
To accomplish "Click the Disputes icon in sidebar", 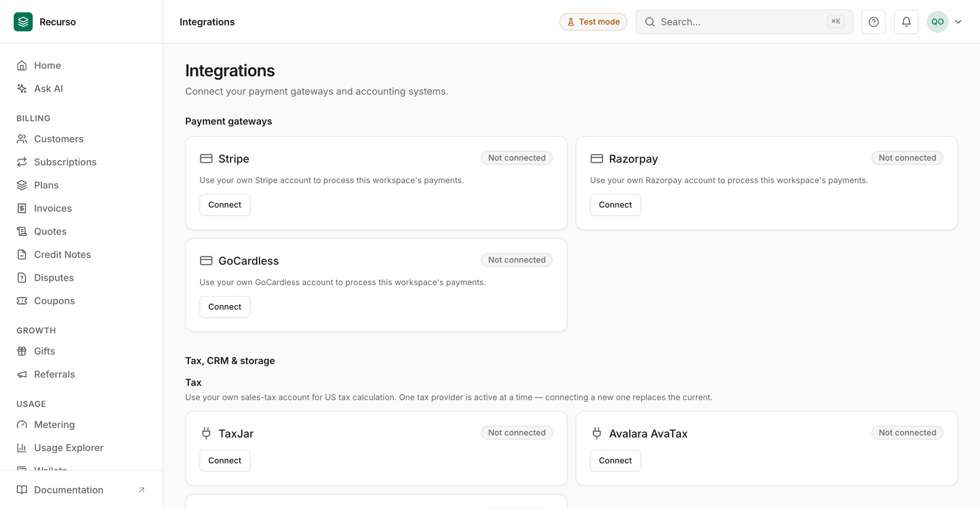I will coord(22,277).
